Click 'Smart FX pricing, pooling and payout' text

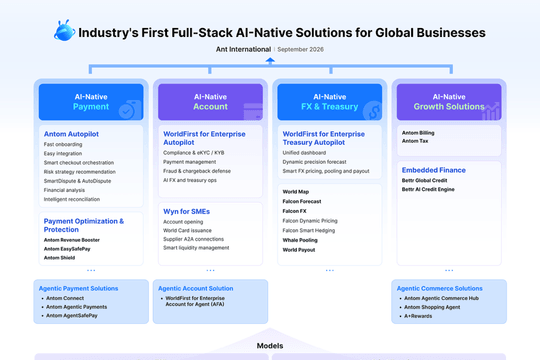click(x=326, y=171)
